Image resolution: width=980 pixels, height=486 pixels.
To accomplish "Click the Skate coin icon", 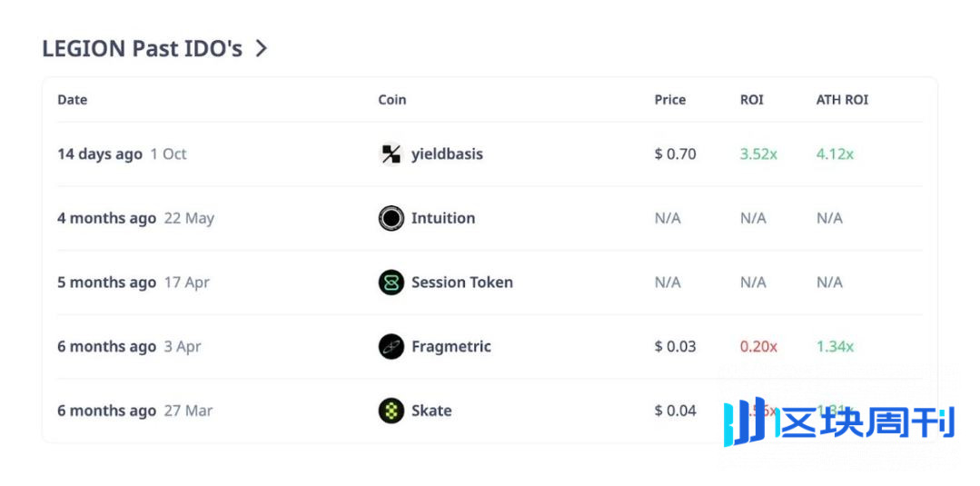I will coord(391,411).
